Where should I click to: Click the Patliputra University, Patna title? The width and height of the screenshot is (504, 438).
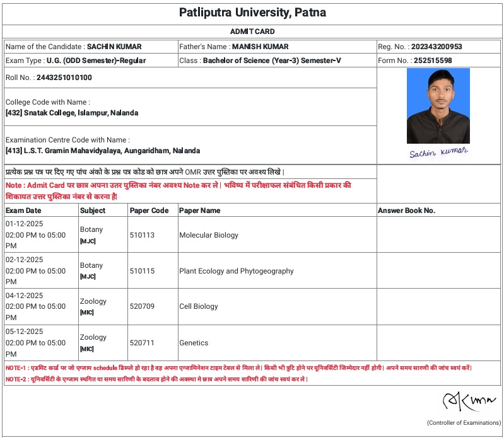point(252,13)
